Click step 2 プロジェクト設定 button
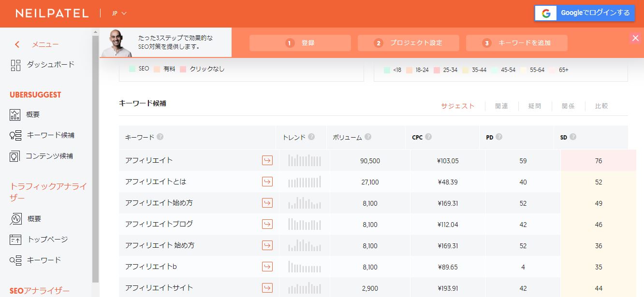Viewport: 644px width, 297px height. (x=409, y=43)
